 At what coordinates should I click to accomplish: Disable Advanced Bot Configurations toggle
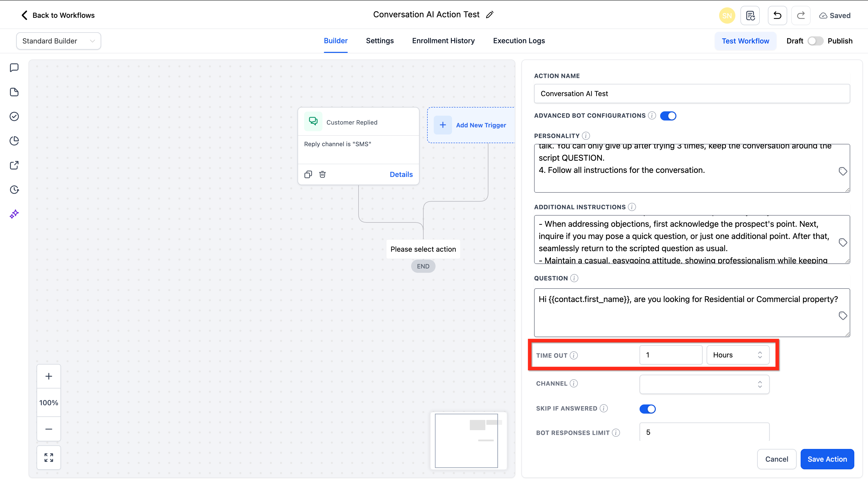click(668, 116)
